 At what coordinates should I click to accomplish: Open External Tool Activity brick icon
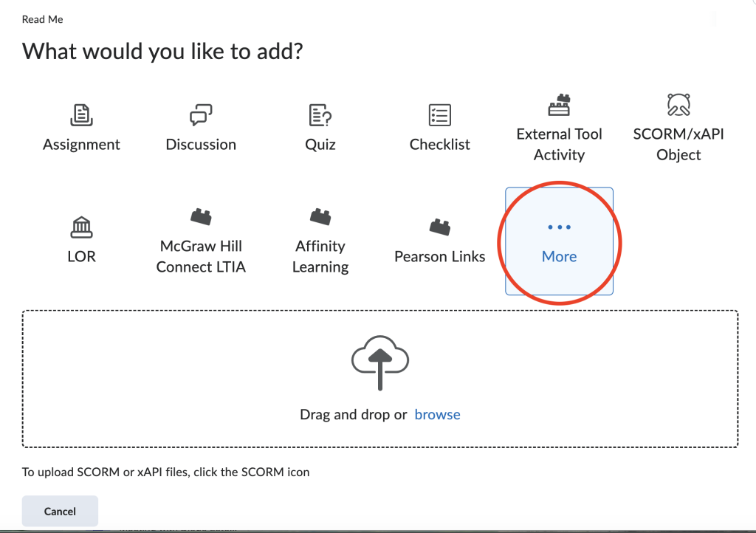560,105
